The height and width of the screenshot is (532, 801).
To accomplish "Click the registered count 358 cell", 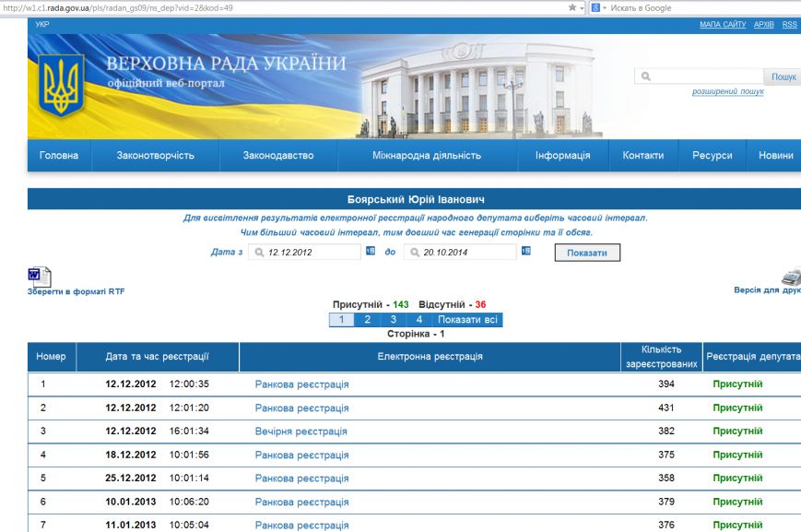I will (666, 478).
